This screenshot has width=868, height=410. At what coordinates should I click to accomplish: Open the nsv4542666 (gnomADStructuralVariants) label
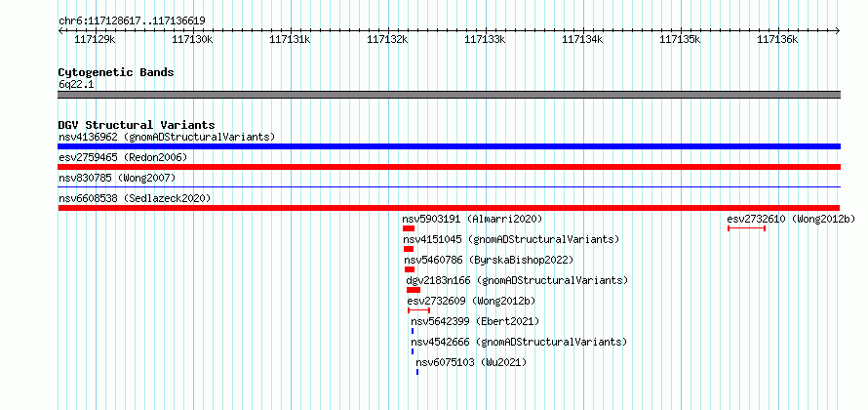point(519,342)
